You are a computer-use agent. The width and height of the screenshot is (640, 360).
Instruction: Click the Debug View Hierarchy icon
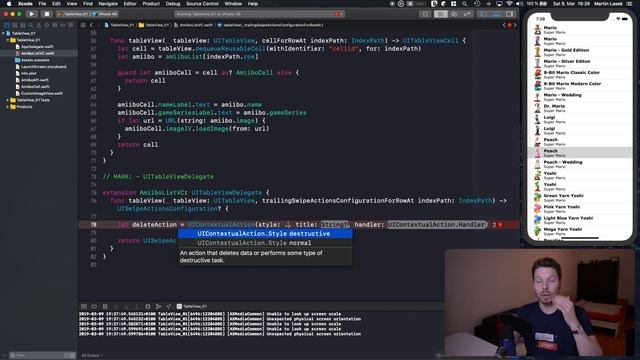coord(148,307)
